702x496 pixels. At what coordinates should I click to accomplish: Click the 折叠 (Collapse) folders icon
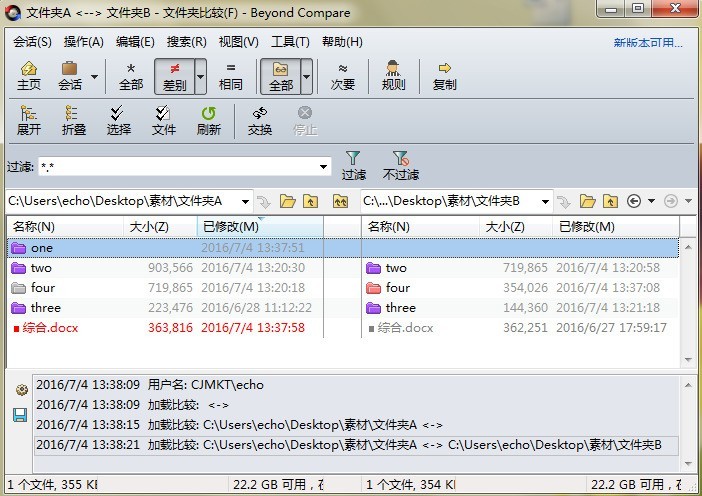(74, 120)
